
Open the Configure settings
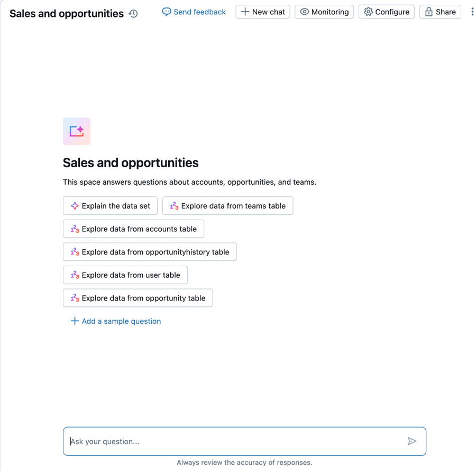point(387,12)
